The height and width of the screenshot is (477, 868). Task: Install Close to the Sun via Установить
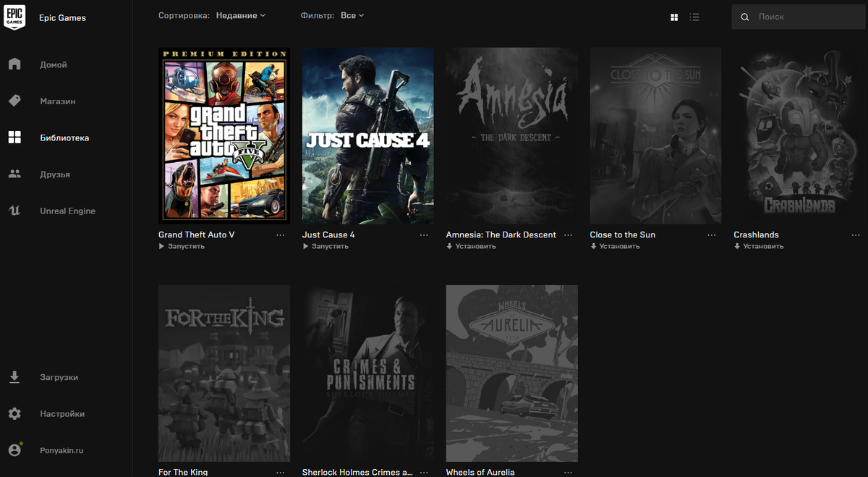(x=615, y=246)
